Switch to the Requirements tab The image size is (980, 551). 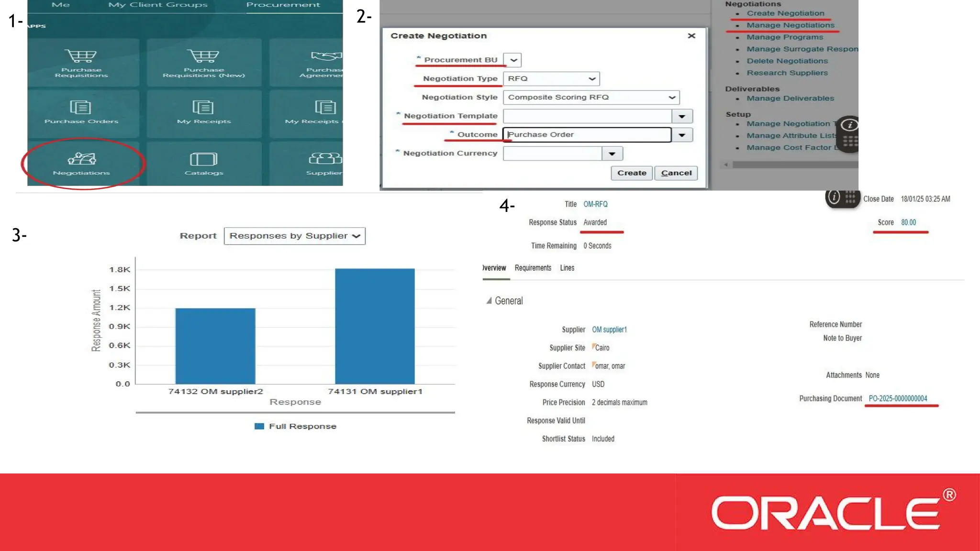click(x=533, y=268)
